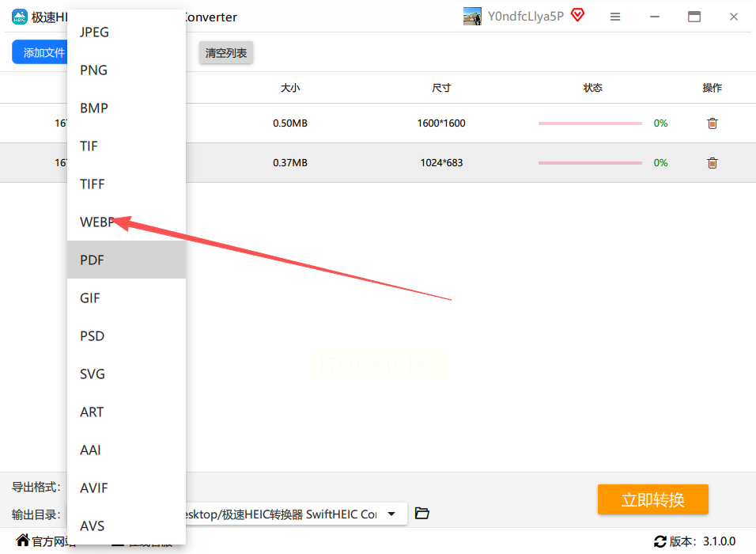Delete the 0.50MB file row
Image resolution: width=756 pixels, height=554 pixels.
pyautogui.click(x=713, y=123)
